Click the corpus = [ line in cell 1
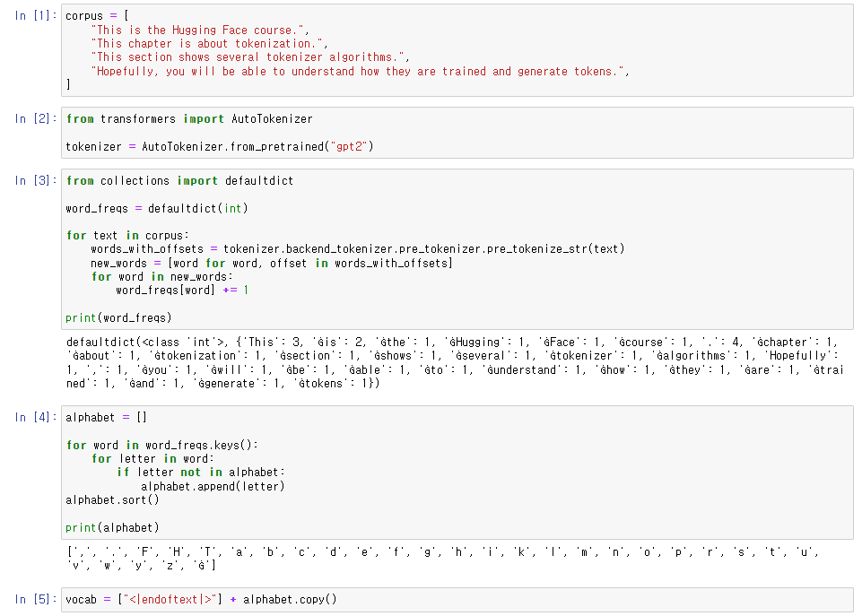This screenshot has height=616, width=862. 97,16
